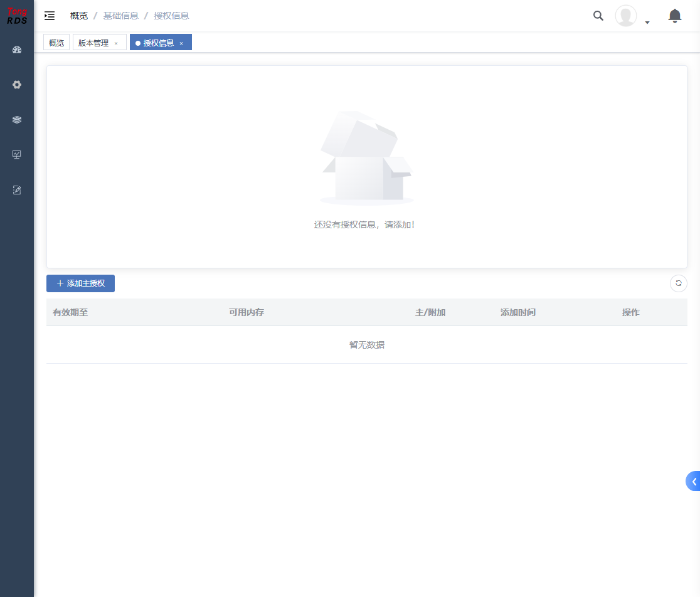The height and width of the screenshot is (597, 700).
Task: Toggle the sidebar collapse hamburger icon
Action: [50, 16]
